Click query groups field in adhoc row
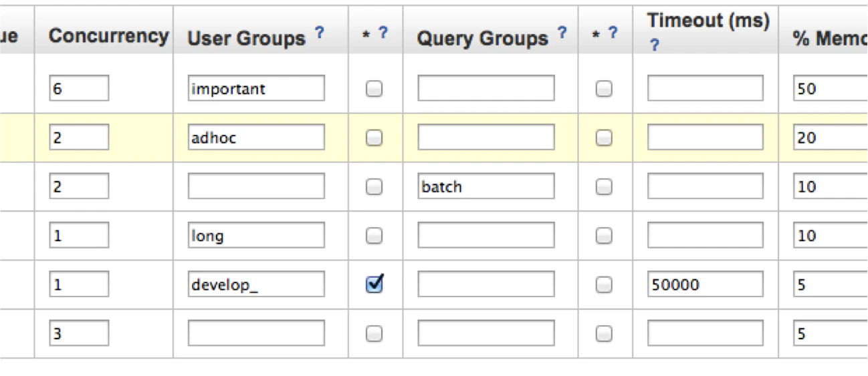Screen dimensions: 868x376 [x=486, y=138]
